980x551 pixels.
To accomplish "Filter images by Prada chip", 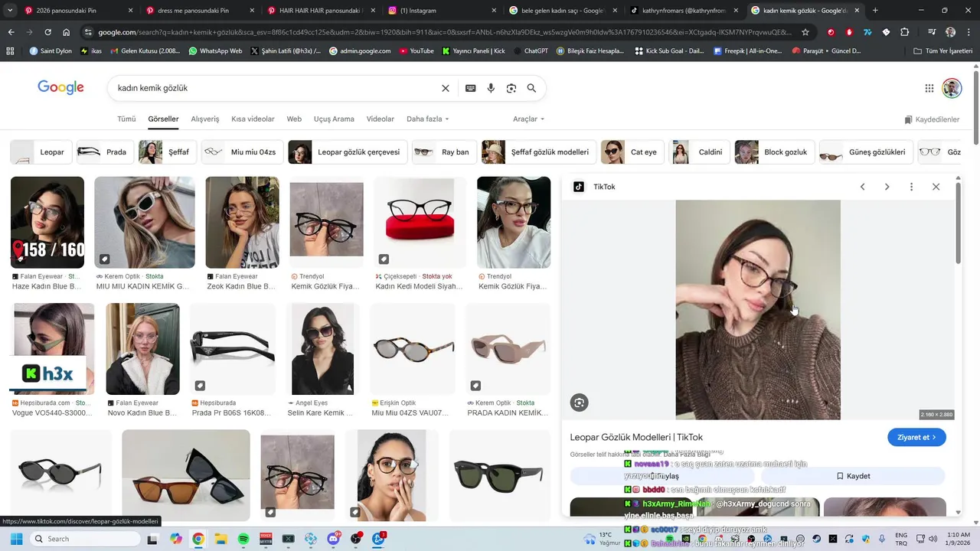I will (105, 152).
